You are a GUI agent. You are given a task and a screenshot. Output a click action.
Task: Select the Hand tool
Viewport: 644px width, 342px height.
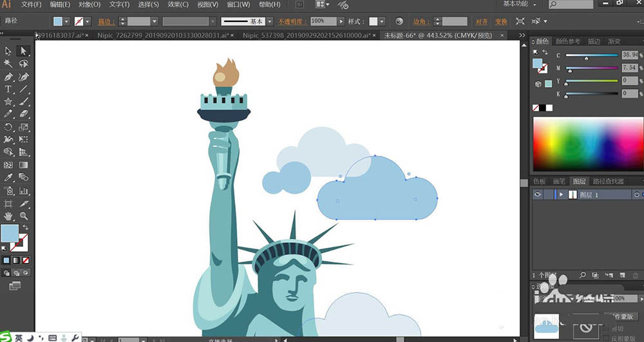8,216
